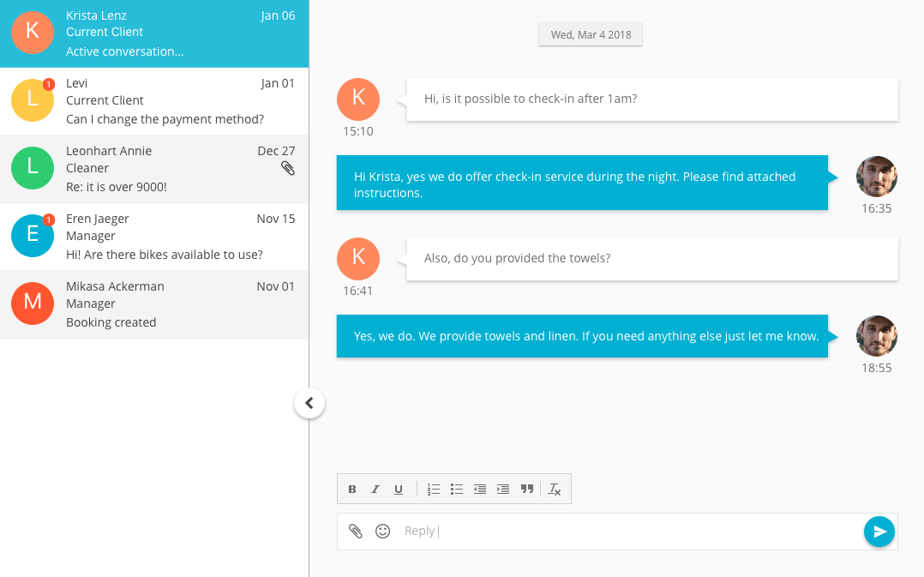Image resolution: width=924 pixels, height=577 pixels.
Task: Select the message asking about towels
Action: click(652, 259)
